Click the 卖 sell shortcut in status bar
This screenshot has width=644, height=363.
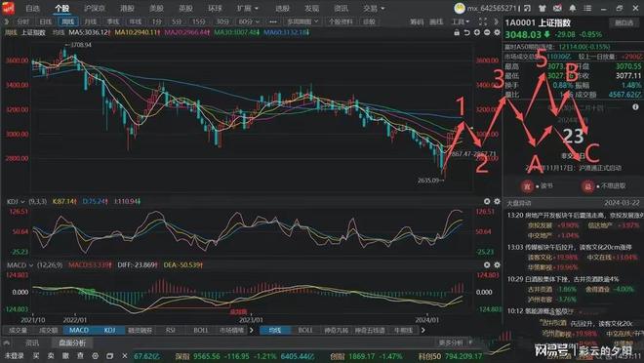(x=51, y=355)
